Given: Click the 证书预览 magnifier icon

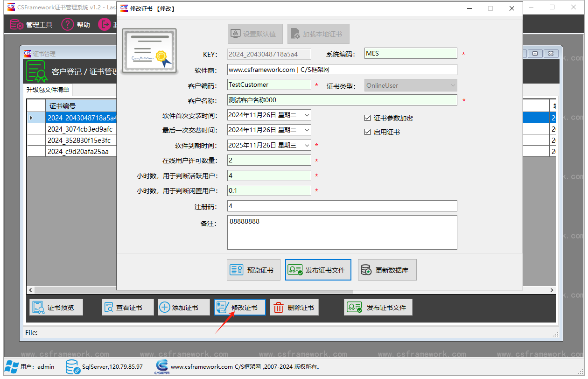Looking at the screenshot, I should (39, 307).
